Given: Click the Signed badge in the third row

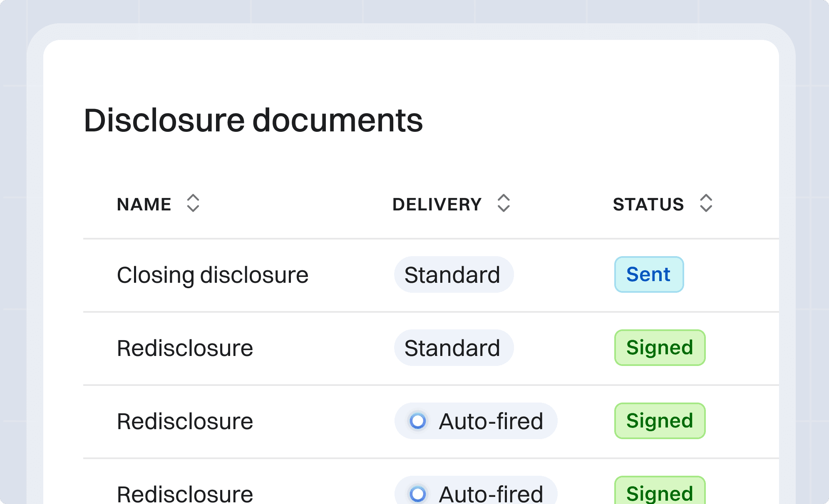Looking at the screenshot, I should (x=660, y=420).
